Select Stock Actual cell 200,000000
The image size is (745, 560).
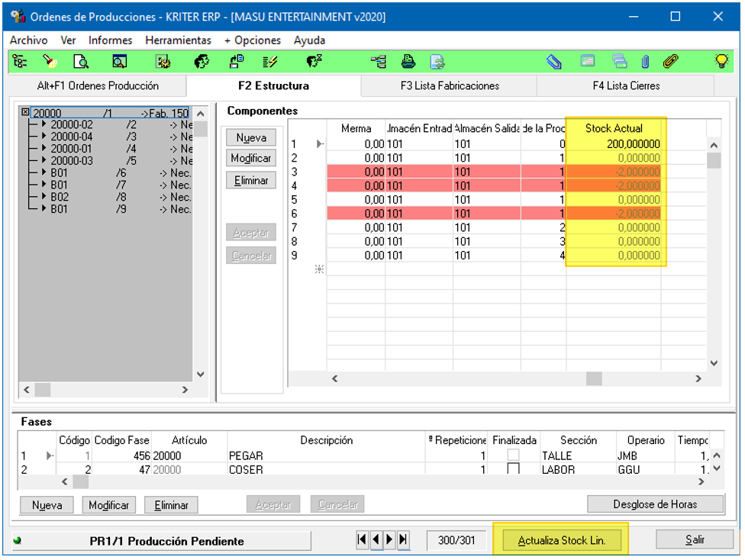coord(614,144)
